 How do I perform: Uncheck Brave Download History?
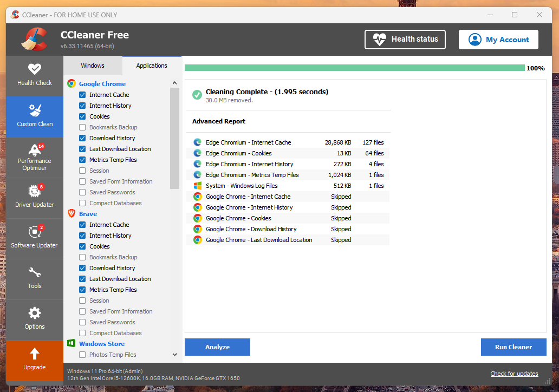point(82,268)
